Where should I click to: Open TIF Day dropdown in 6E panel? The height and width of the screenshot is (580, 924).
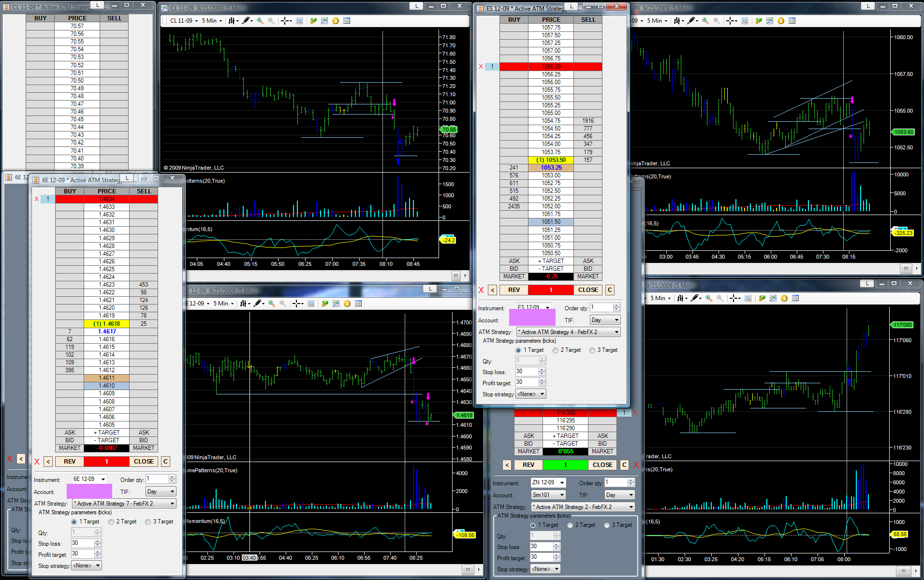tap(161, 492)
